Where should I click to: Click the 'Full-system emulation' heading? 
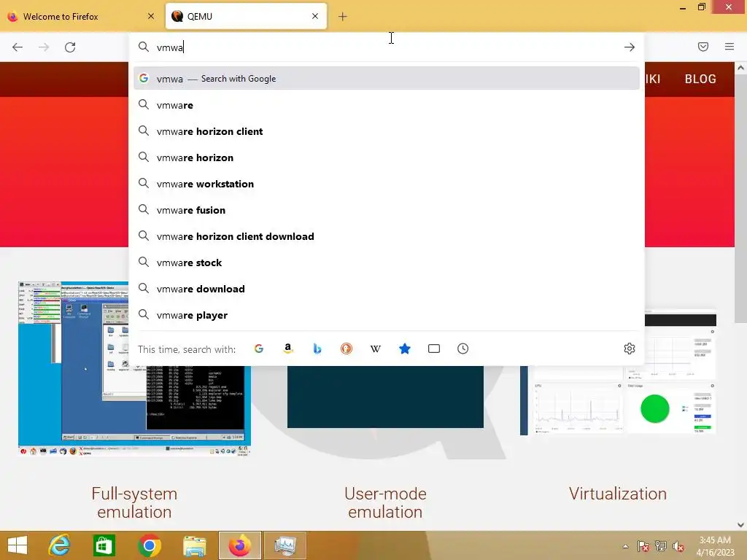coord(134,502)
